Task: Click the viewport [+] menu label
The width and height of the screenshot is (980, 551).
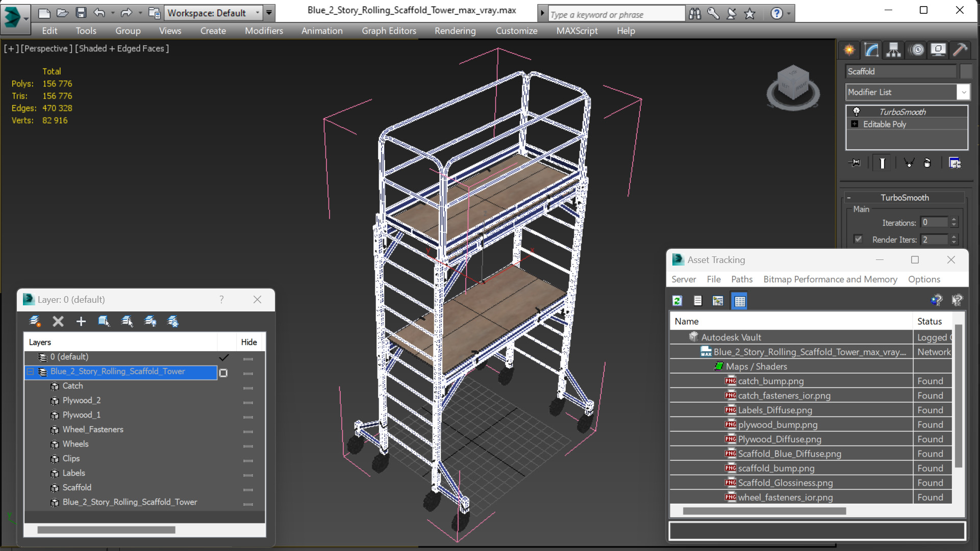Action: 11,48
